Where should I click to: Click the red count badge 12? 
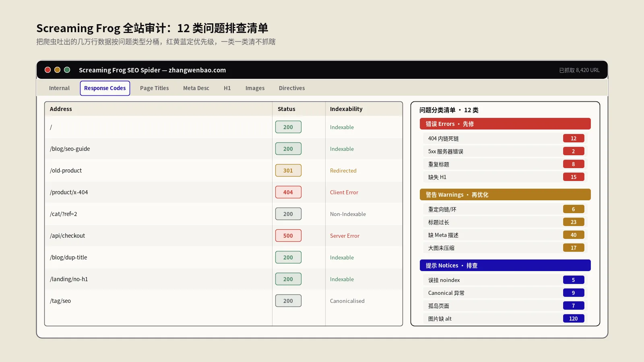click(574, 138)
